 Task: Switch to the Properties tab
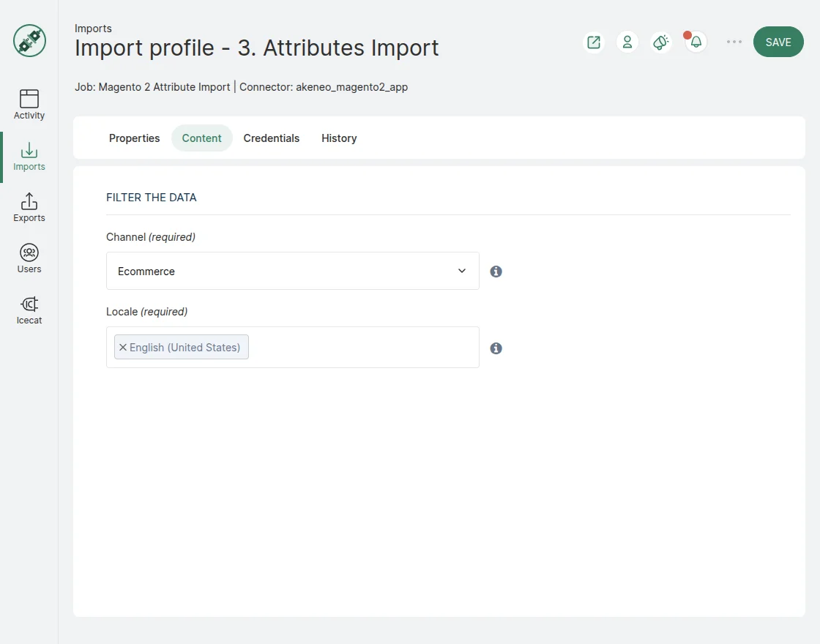click(x=134, y=138)
